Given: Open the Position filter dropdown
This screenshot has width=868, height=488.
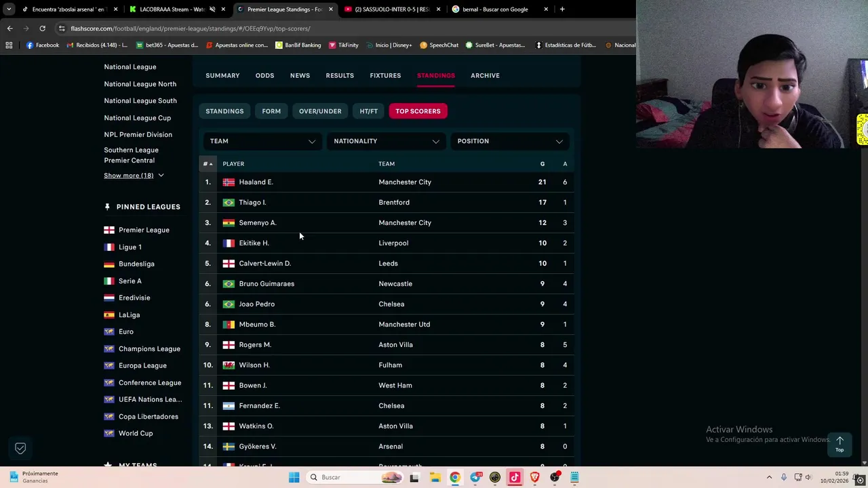Looking at the screenshot, I should coord(510,141).
